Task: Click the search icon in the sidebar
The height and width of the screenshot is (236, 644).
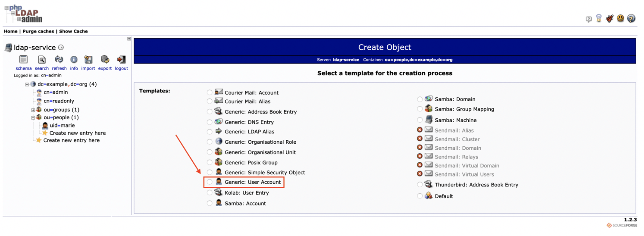Action: pyautogui.click(x=42, y=60)
